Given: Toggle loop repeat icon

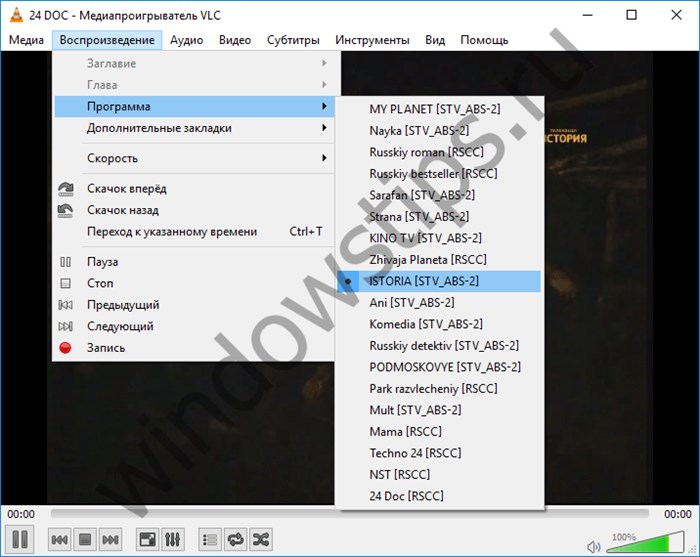Looking at the screenshot, I should pos(235,540).
